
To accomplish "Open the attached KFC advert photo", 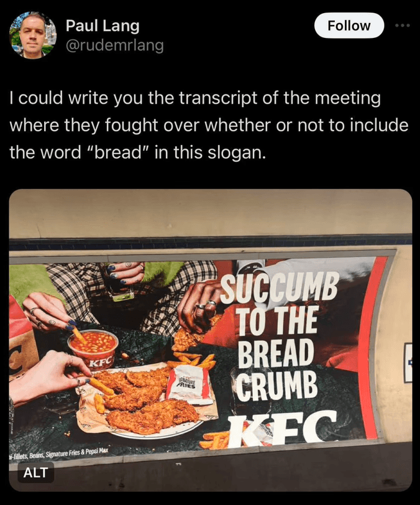I will (211, 340).
